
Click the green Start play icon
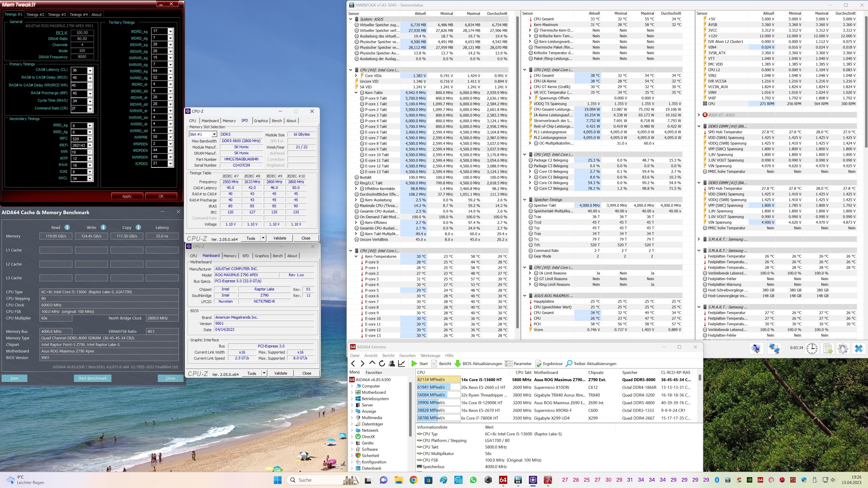click(414, 363)
